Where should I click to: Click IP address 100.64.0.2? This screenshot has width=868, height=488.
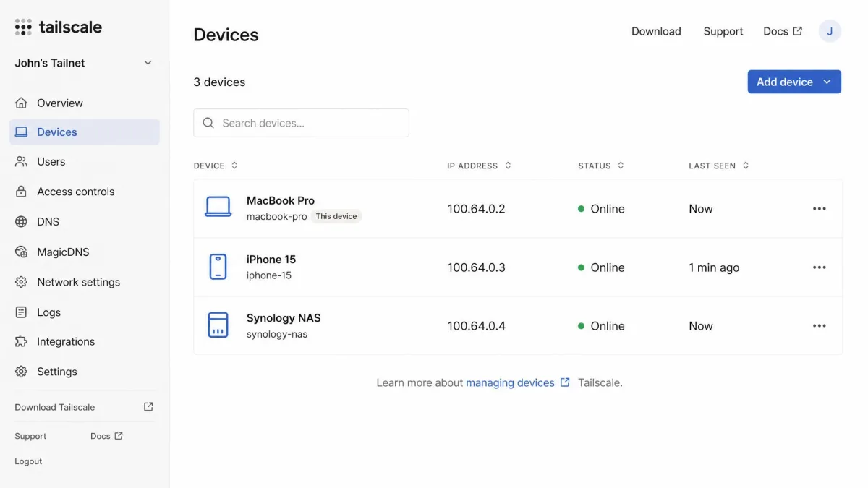coord(476,209)
